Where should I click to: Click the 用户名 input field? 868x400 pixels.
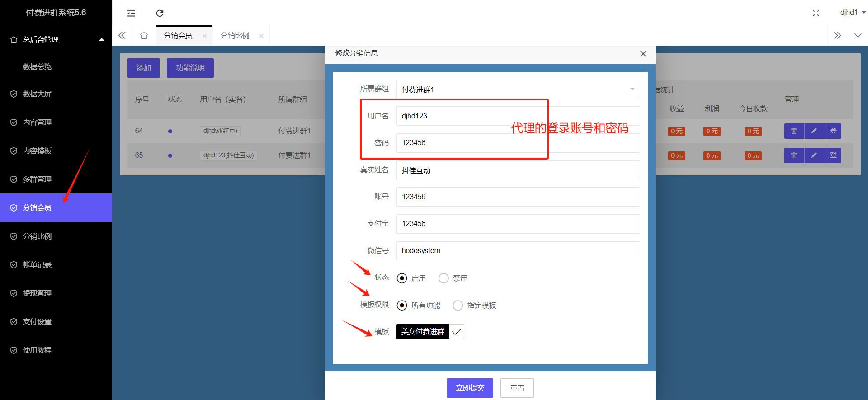pyautogui.click(x=518, y=116)
